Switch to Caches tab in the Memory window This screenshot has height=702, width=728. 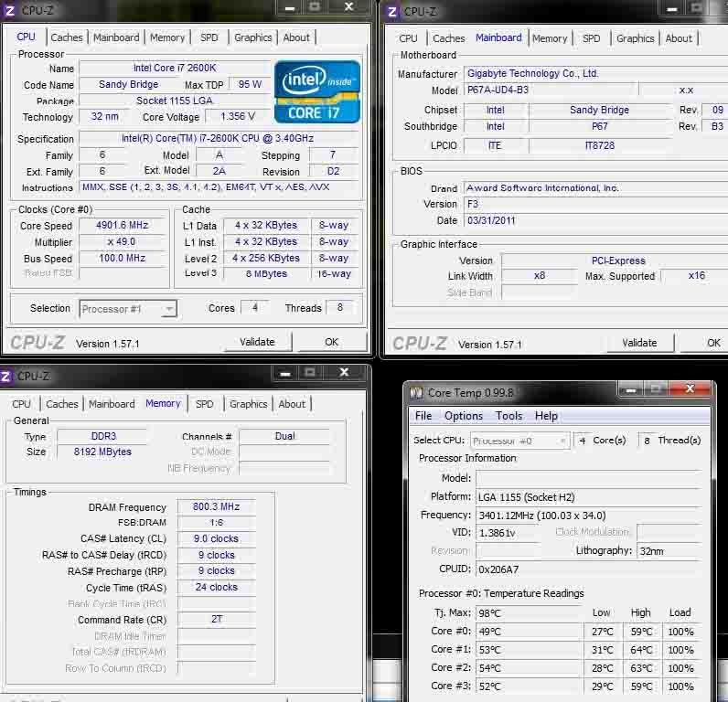click(62, 404)
